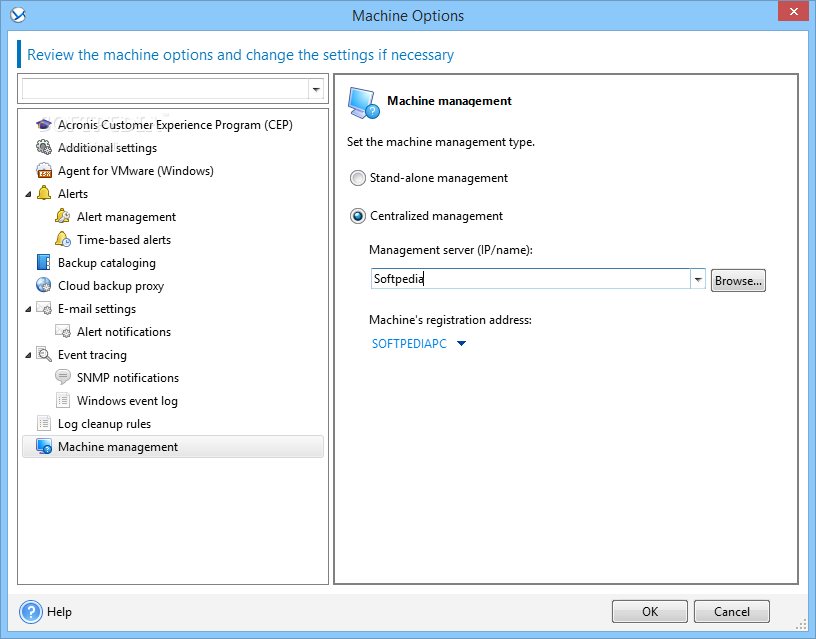The height and width of the screenshot is (639, 816).
Task: Select Machine management tree row
Action: 173,446
